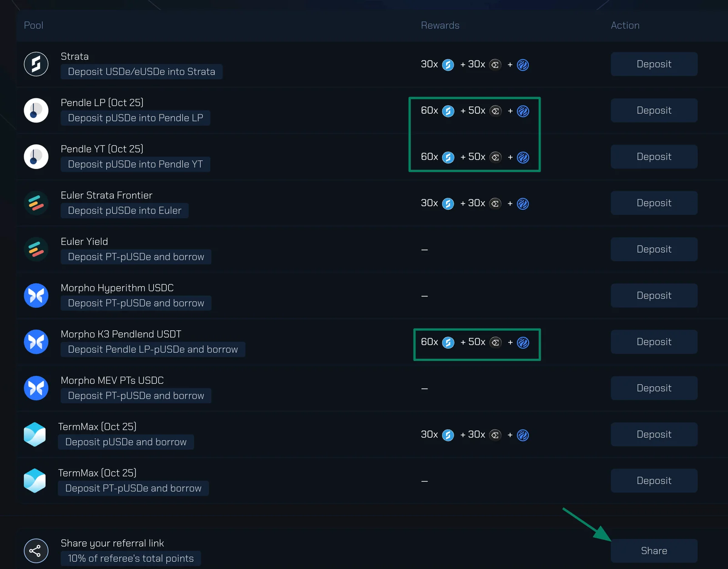The height and width of the screenshot is (569, 728).
Task: Deposit into TermMax 'Deposit PT-pUSDe and borrow' pool
Action: pos(654,481)
